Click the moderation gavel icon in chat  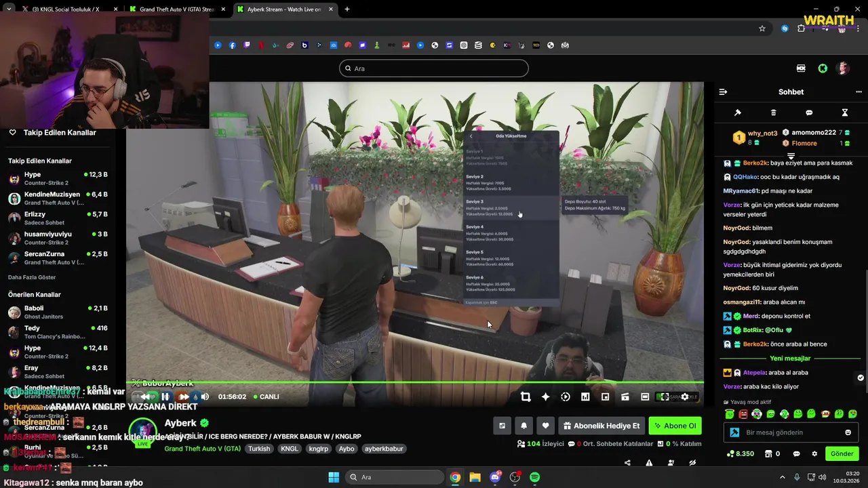click(738, 113)
